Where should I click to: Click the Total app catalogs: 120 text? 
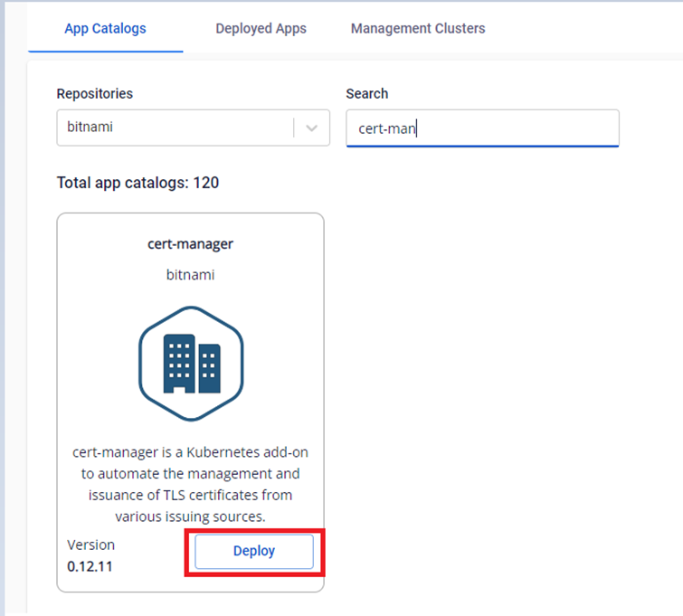[138, 183]
